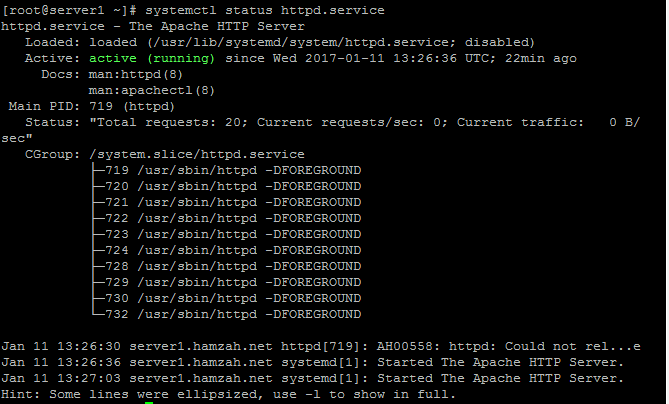Screen dimensions: 669x404
Task: Click the /system.slice/httpd.service CGroup path
Action: point(196,154)
